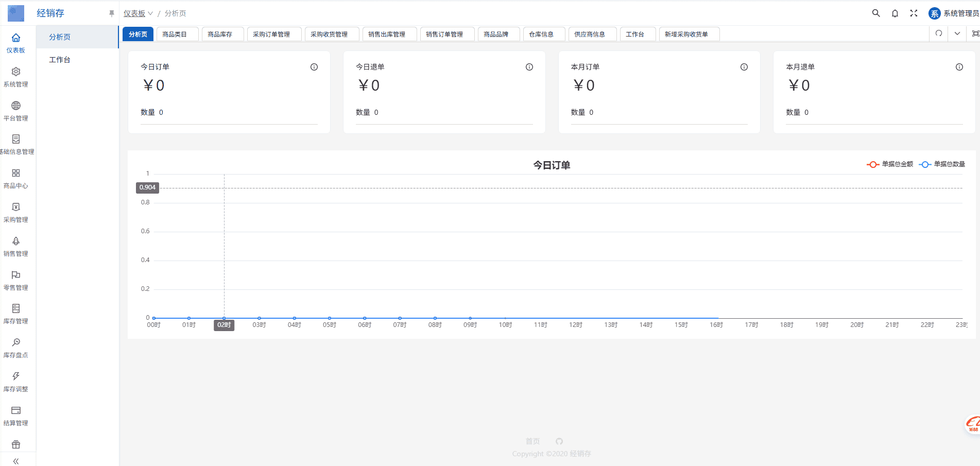Toggle the 单据总数量 legend series
The image size is (980, 466).
942,164
